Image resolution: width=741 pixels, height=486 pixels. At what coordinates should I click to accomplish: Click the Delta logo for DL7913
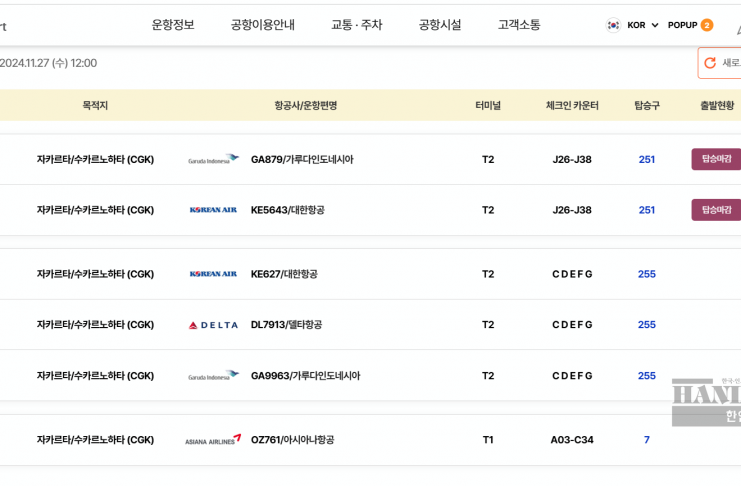pos(213,325)
